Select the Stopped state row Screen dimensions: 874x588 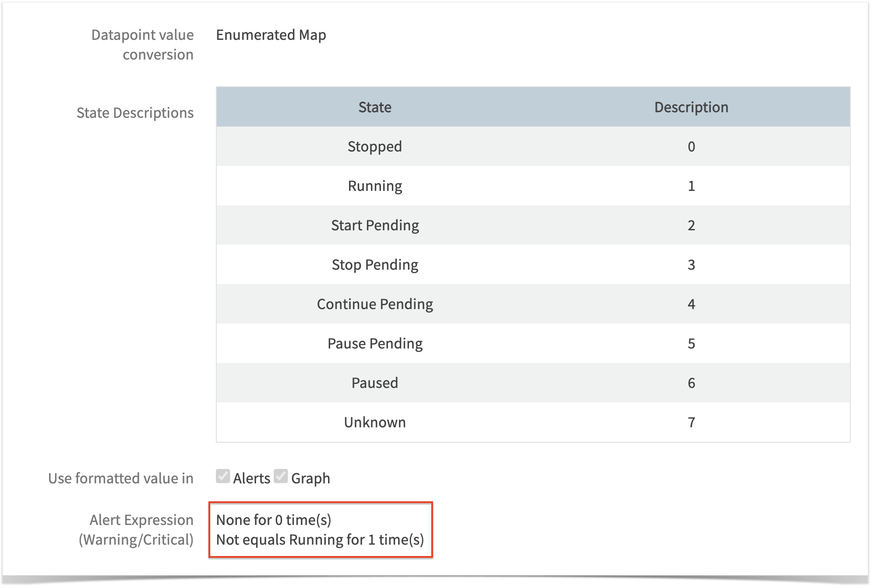point(374,146)
